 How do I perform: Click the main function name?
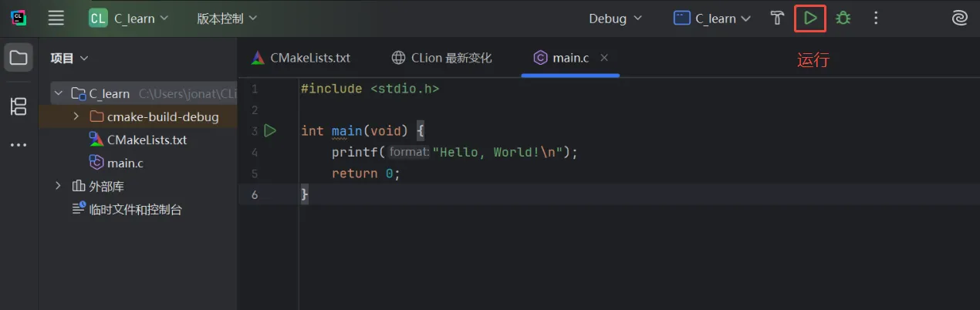[347, 130]
